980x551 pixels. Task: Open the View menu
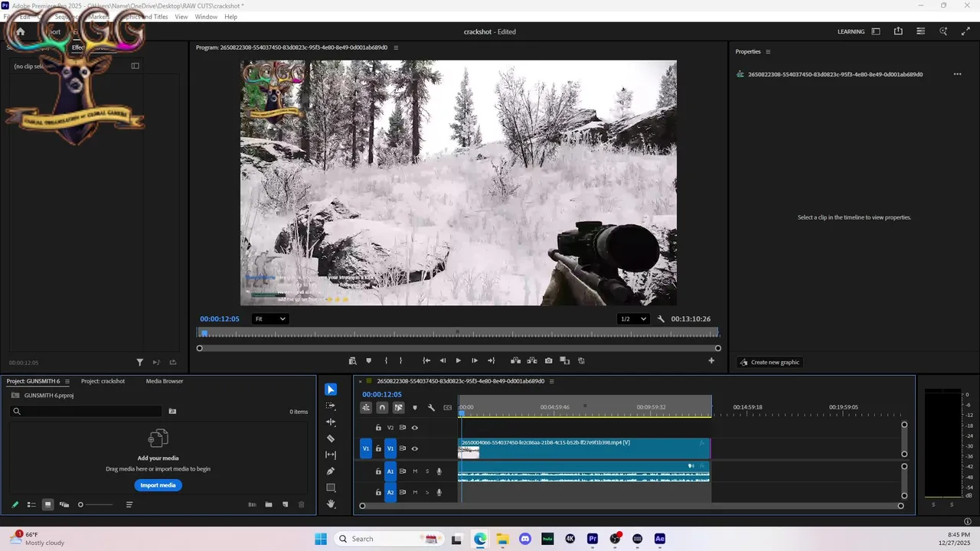pos(181,17)
